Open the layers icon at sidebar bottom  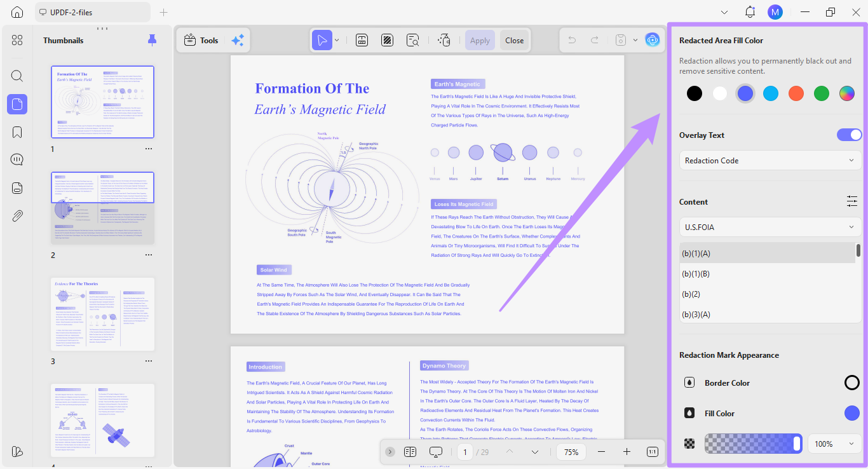click(17, 451)
